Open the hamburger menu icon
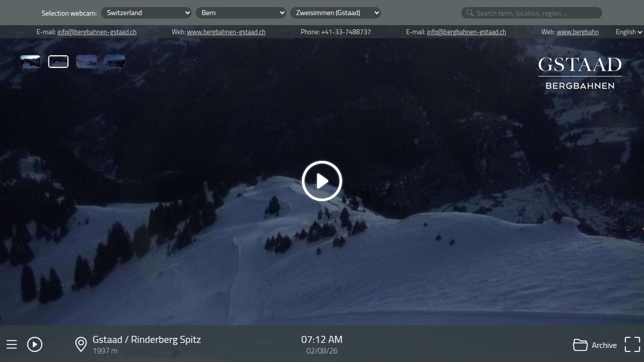The image size is (644, 362). [12, 344]
